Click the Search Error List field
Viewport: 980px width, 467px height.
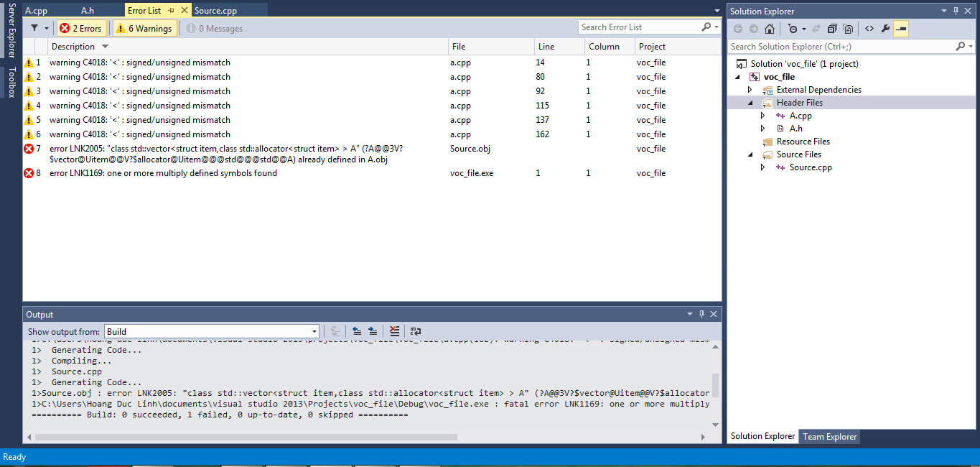tap(639, 27)
